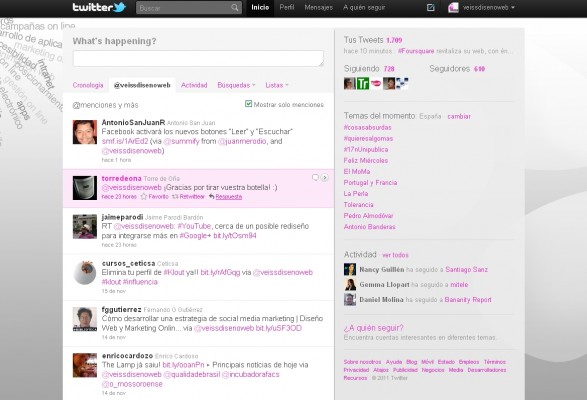Screen dimensions: 587x400
Task: Click the #YouTube hashtag in jaimeparodi's tweet
Action: [194, 226]
